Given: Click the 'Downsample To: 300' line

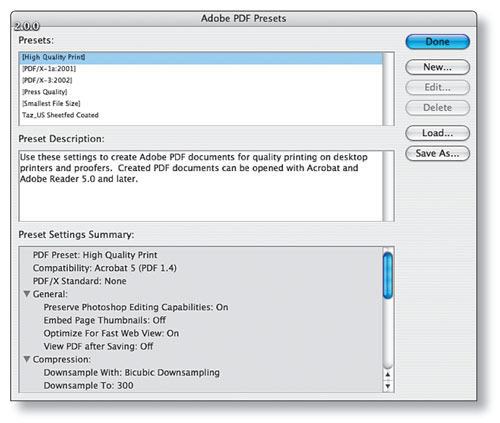Looking at the screenshot, I should pos(88,385).
